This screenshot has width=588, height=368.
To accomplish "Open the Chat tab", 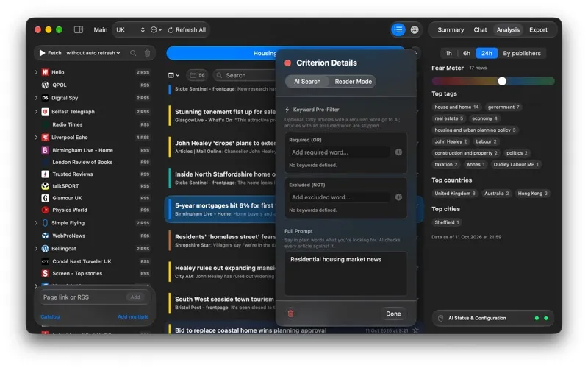I will pos(480,29).
